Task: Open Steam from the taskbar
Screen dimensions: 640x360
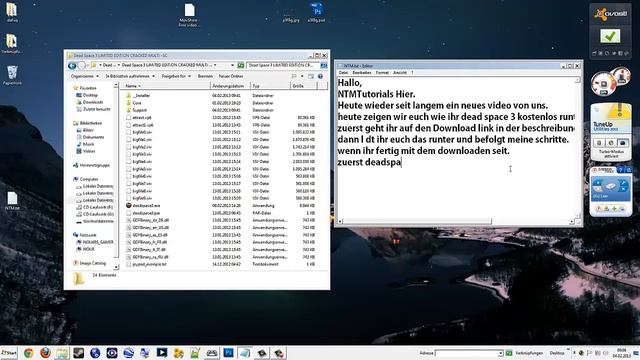Action: tap(78, 353)
